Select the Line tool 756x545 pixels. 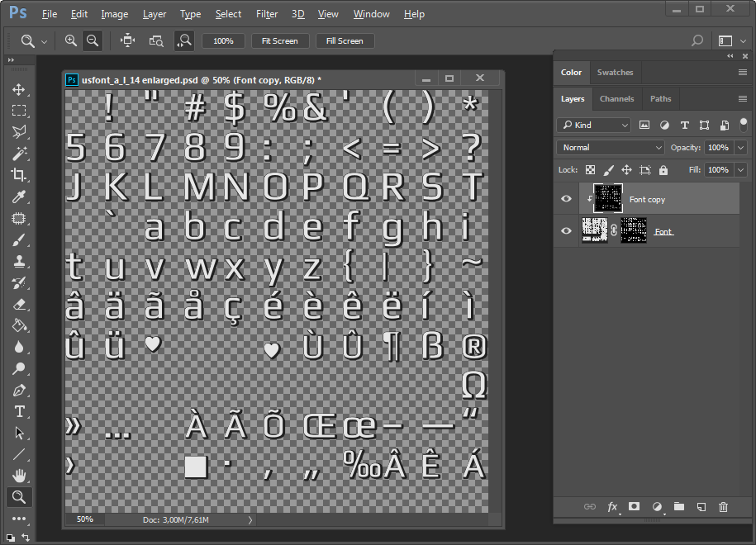(19, 454)
